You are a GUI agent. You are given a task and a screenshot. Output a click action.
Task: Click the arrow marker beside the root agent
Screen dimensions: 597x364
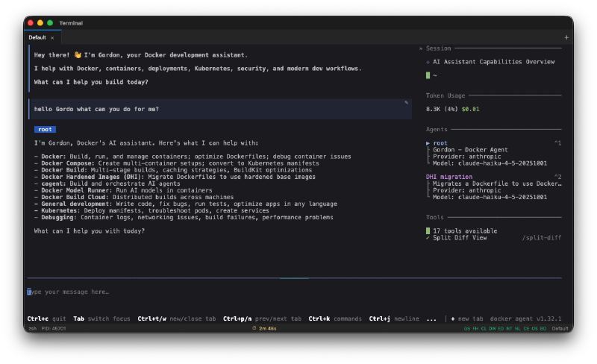pos(428,143)
